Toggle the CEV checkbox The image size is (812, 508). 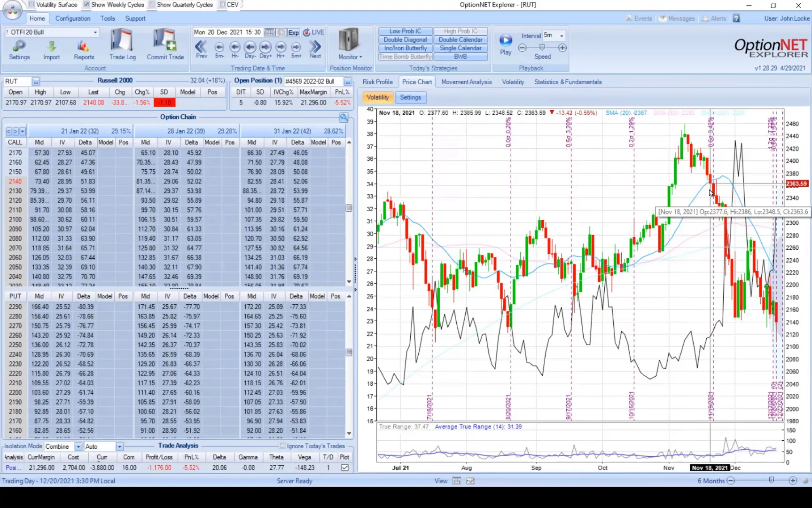coord(222,5)
